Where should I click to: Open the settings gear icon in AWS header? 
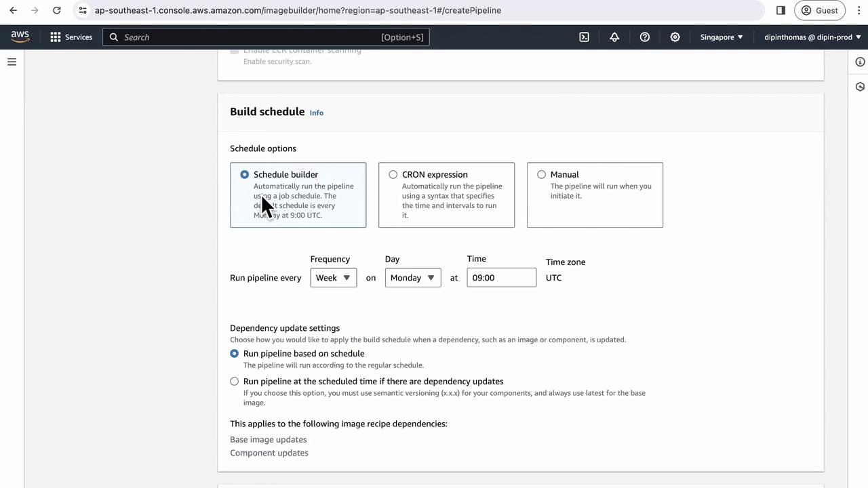[x=675, y=37]
